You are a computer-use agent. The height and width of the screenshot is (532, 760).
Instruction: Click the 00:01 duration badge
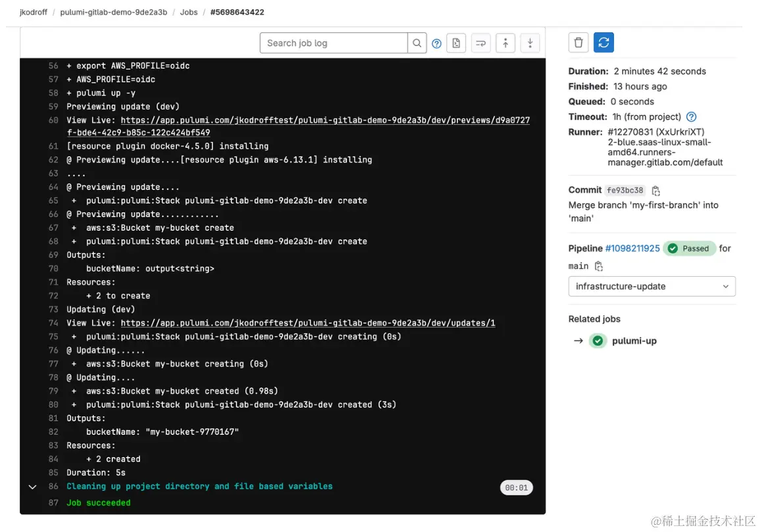click(x=516, y=488)
